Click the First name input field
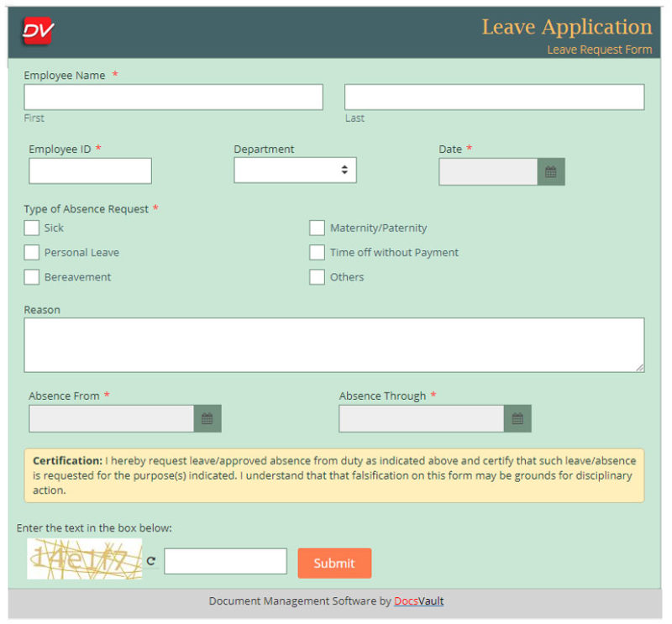 172,97
